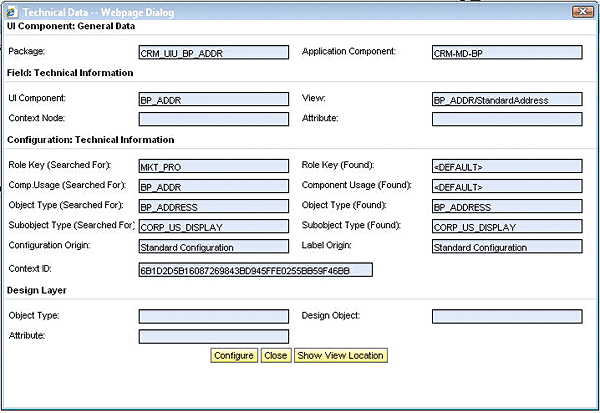Select the Configuration Origin field
This screenshot has width=600, height=413.
click(x=214, y=246)
